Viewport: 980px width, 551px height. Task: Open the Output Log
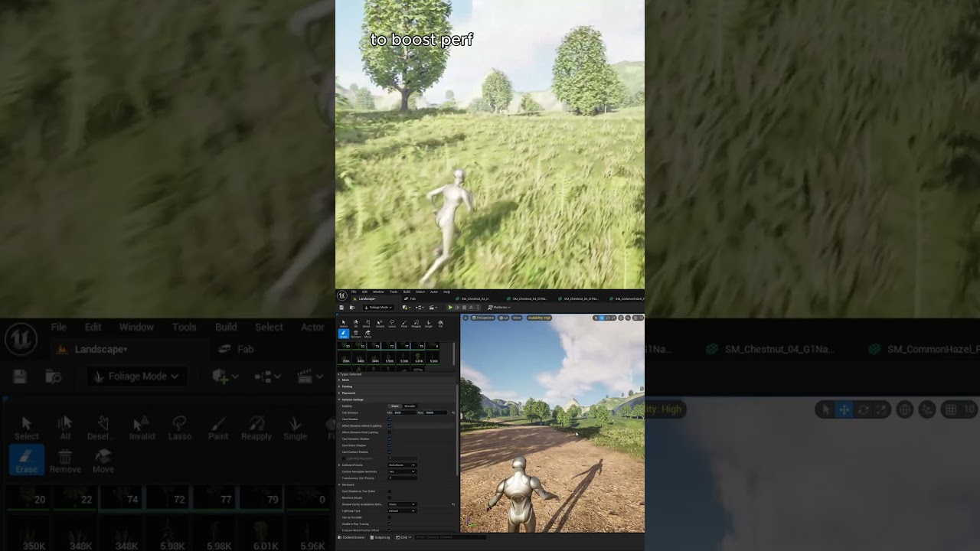380,537
